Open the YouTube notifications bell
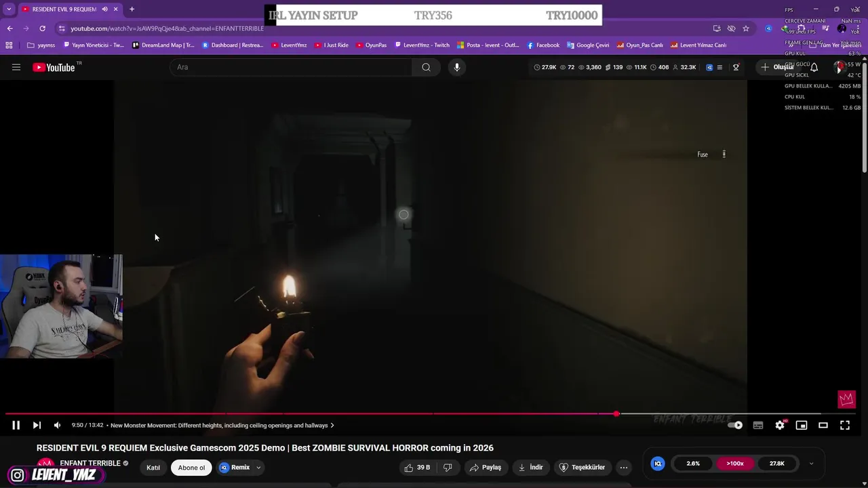 click(814, 67)
